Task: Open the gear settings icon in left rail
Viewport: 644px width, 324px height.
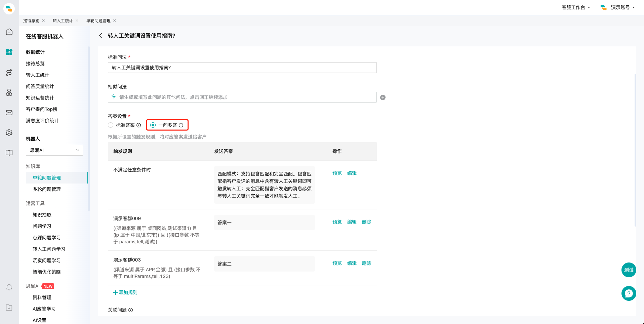Action: pos(9,133)
